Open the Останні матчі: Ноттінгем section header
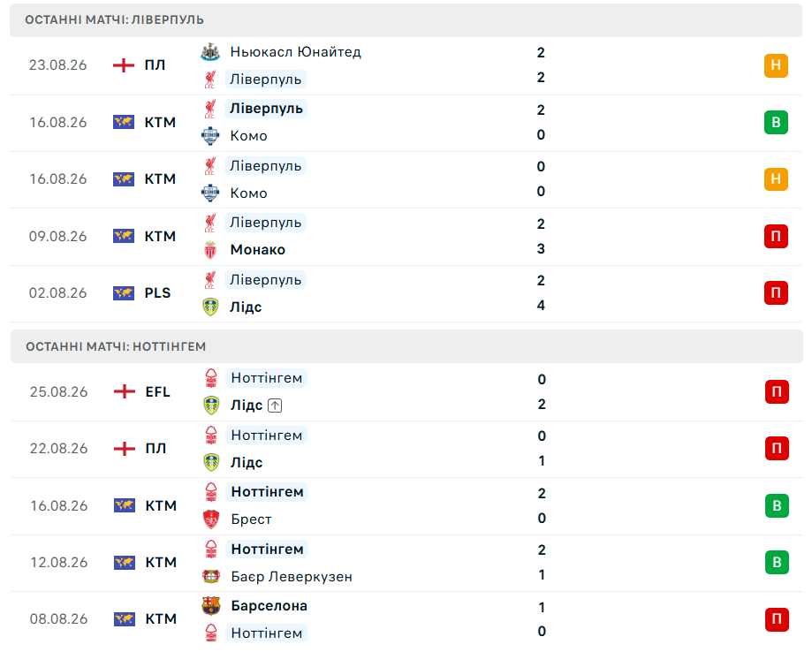This screenshot has height=652, width=812. point(406,346)
